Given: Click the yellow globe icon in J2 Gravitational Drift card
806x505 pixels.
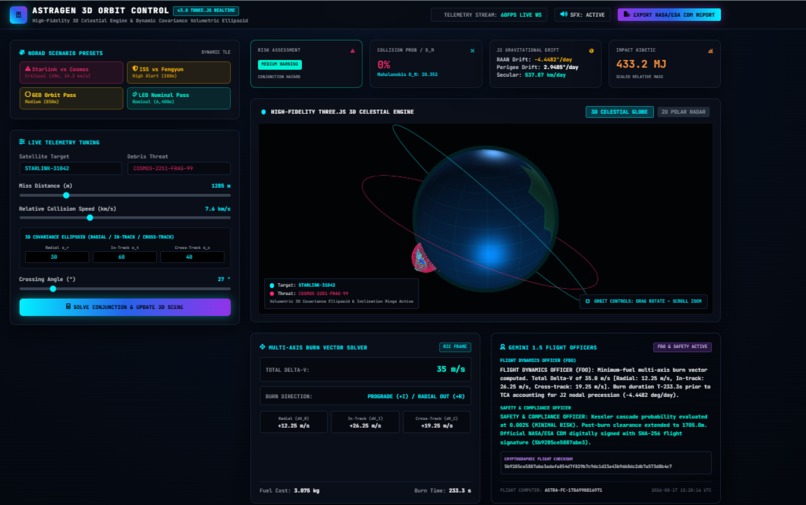Looking at the screenshot, I should (x=591, y=50).
